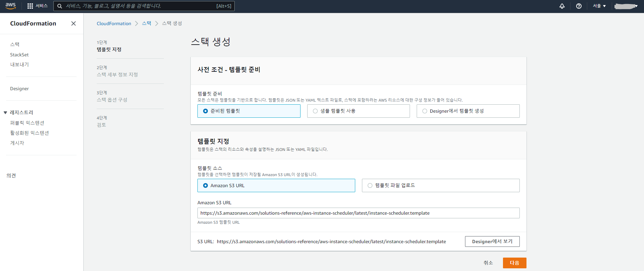This screenshot has height=271, width=644.
Task: Open CloudFormation breadcrumb link
Action: coord(114,23)
